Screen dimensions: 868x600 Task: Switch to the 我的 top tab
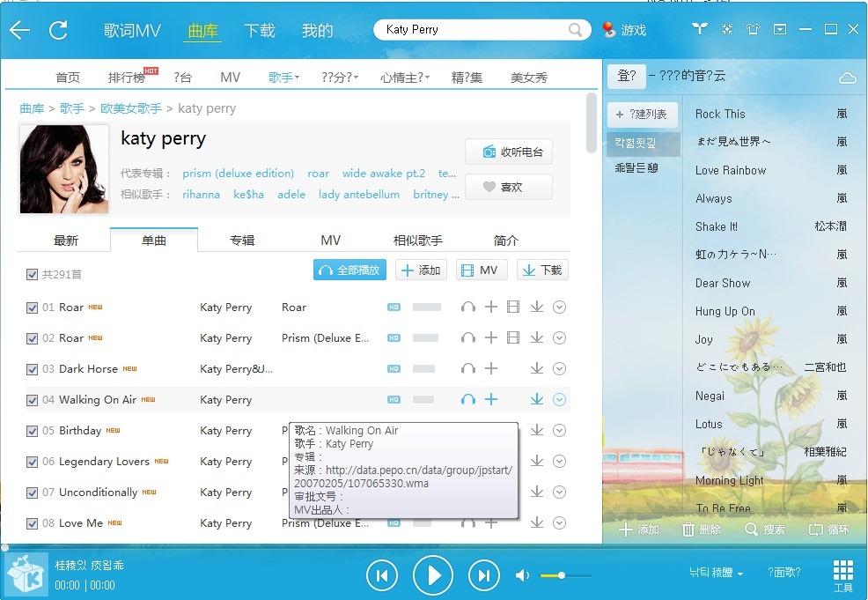[x=317, y=31]
